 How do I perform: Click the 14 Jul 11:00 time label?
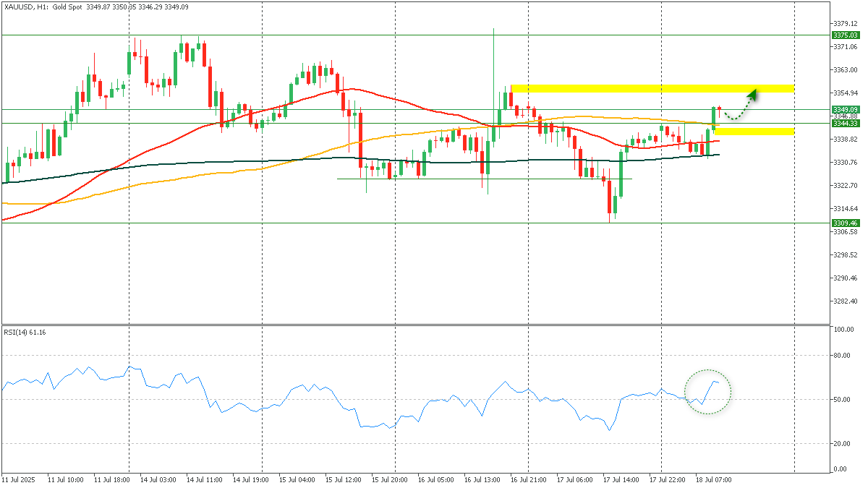click(x=205, y=479)
